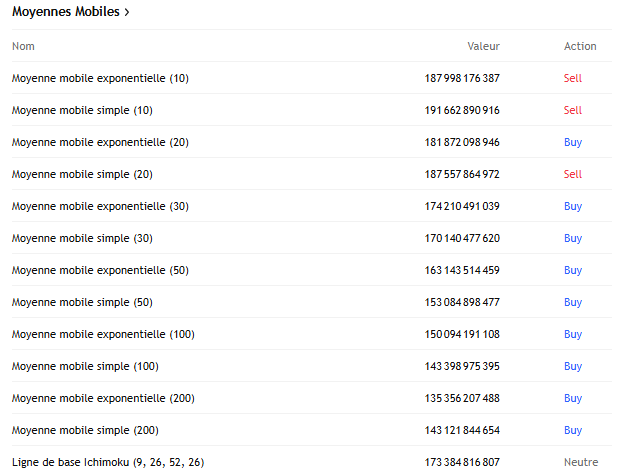Click the Action column header
The image size is (623, 475).
[580, 46]
